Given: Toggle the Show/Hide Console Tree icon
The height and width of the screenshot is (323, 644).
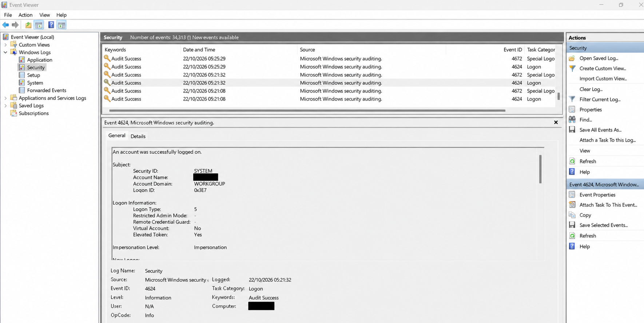Looking at the screenshot, I should pyautogui.click(x=39, y=25).
